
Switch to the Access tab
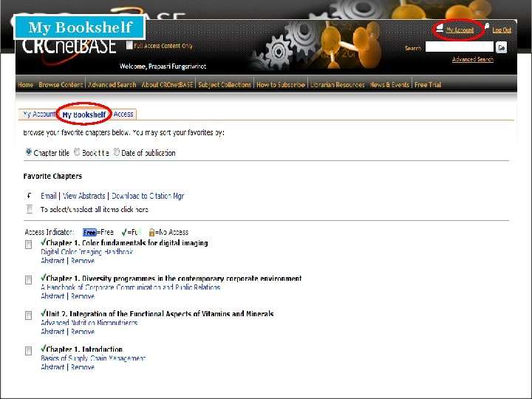[x=123, y=114]
